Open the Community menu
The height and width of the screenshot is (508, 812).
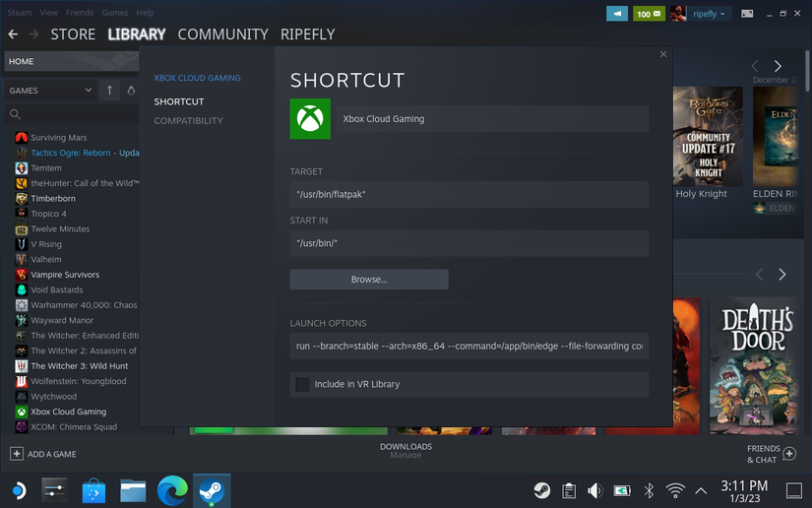pos(222,34)
